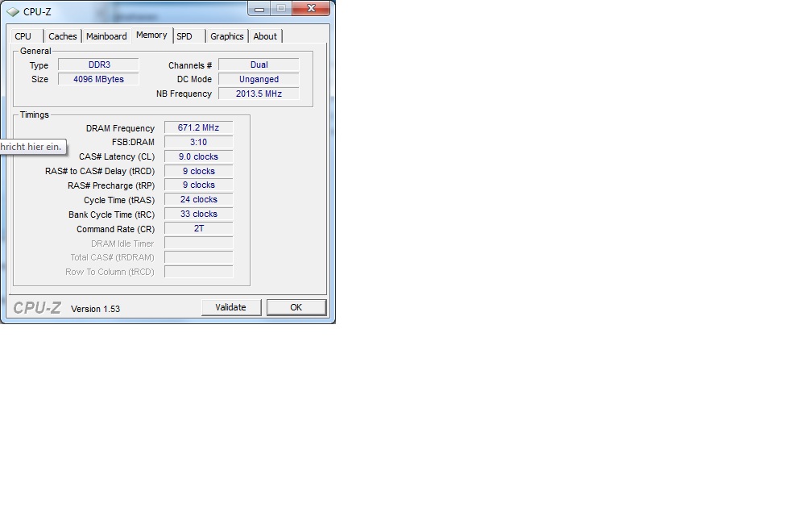Click the CPU-Z title bar icon
The image size is (812, 508).
tap(13, 11)
